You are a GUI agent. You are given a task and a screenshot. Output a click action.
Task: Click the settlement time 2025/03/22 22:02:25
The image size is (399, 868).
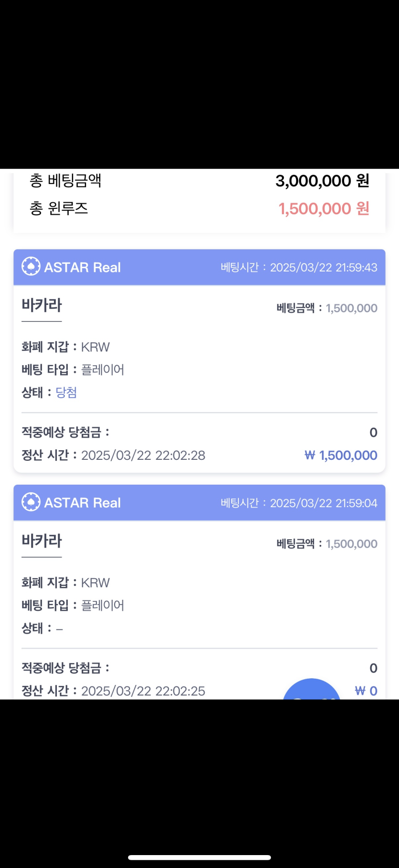click(x=143, y=691)
